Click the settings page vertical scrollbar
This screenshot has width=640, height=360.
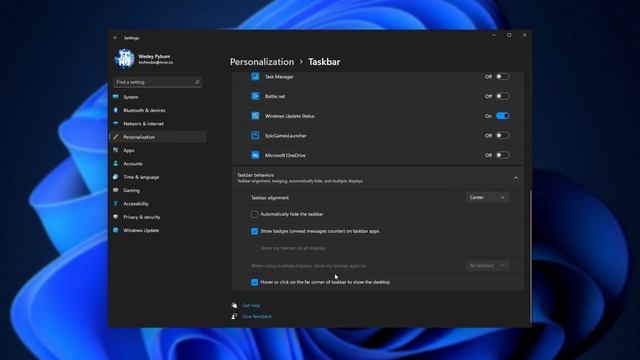pos(530,256)
